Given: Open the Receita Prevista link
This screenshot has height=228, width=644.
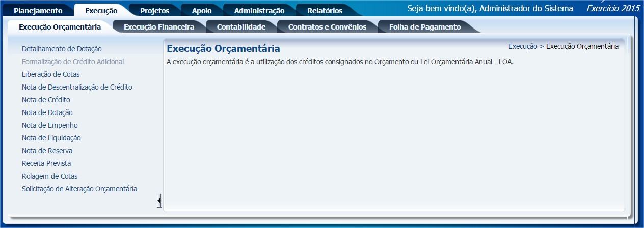Looking at the screenshot, I should [x=46, y=163].
